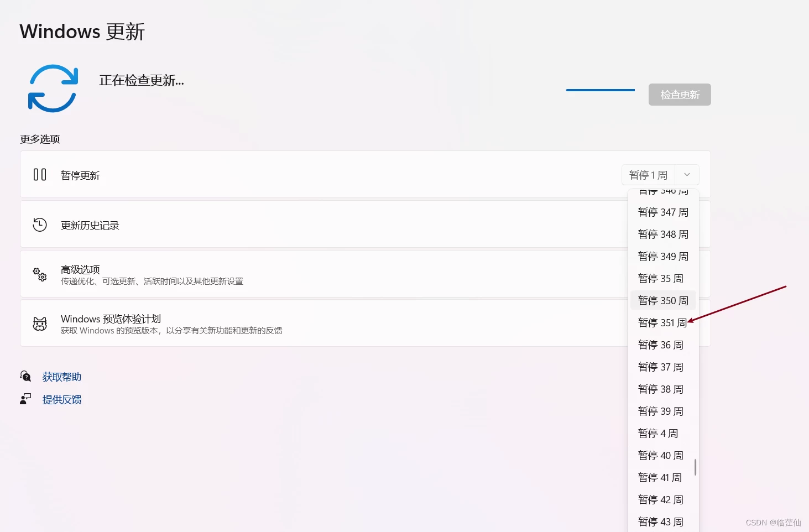Image resolution: width=809 pixels, height=532 pixels.
Task: Collapse the pause duration dropdown chevron
Action: click(687, 175)
